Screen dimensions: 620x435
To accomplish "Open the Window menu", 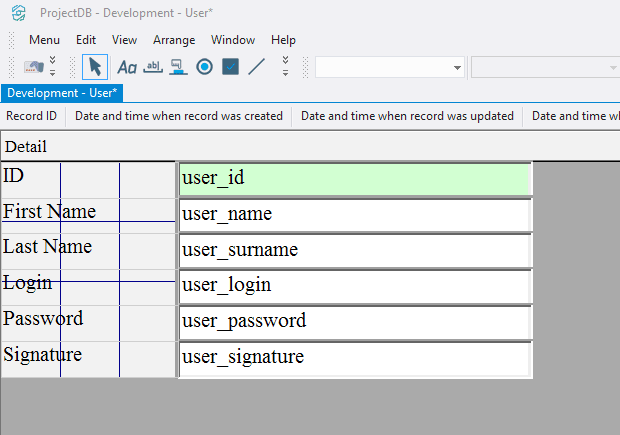I will coord(232,40).
